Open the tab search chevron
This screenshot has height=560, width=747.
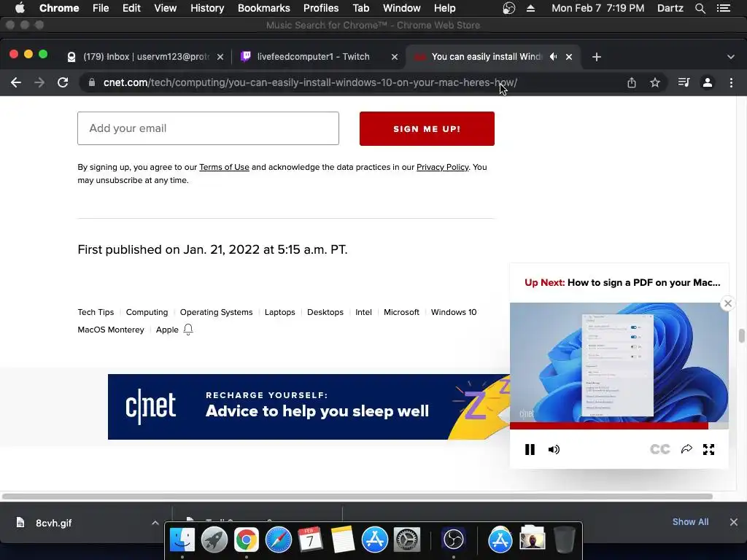click(x=731, y=57)
